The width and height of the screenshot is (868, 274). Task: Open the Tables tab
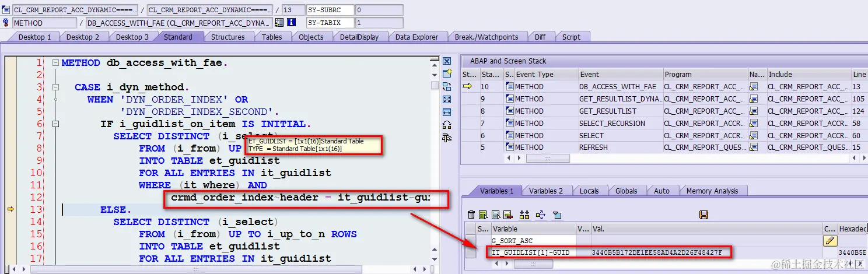[x=272, y=37]
